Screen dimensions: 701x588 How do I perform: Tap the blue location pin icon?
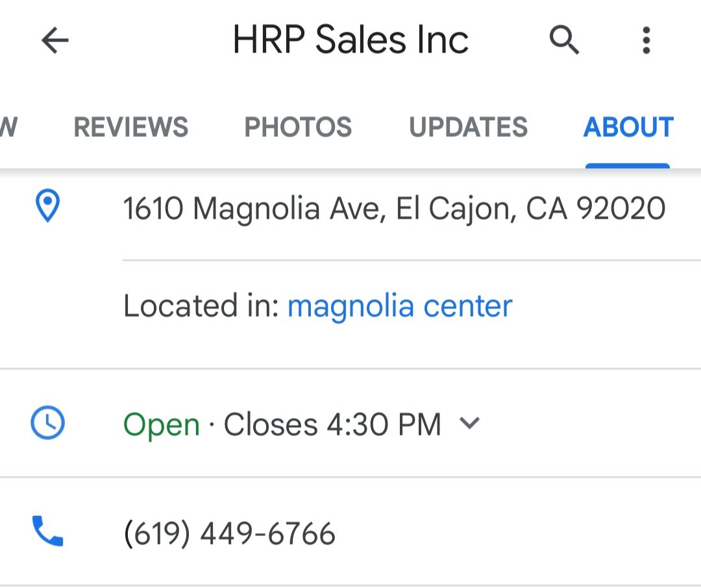[47, 206]
